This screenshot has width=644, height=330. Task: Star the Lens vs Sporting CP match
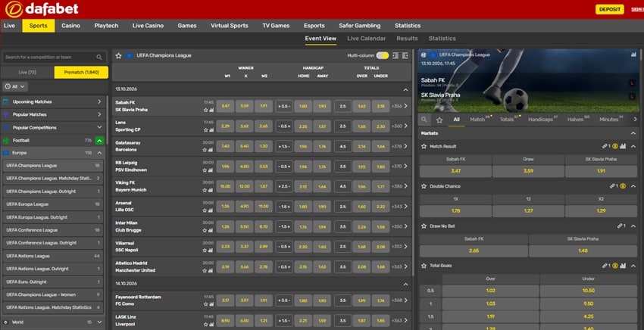(206, 130)
